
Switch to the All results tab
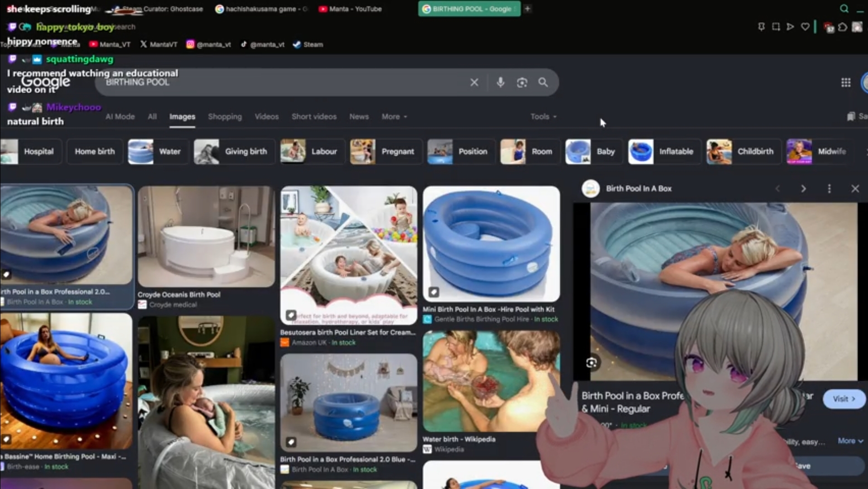click(x=152, y=116)
